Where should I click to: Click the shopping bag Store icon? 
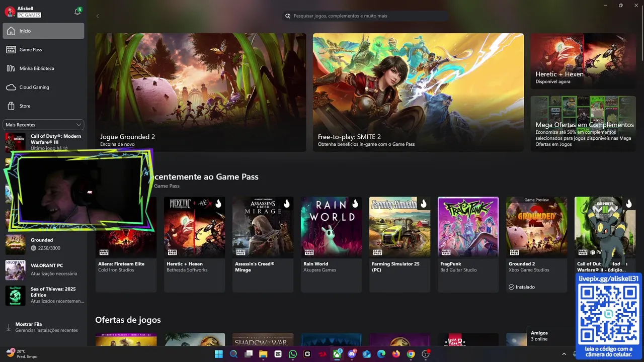pos(11,106)
